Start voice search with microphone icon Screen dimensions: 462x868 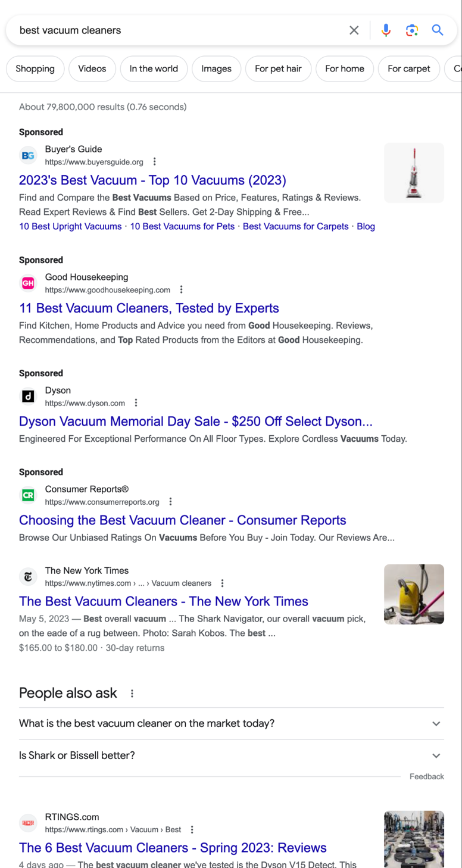pos(386,30)
